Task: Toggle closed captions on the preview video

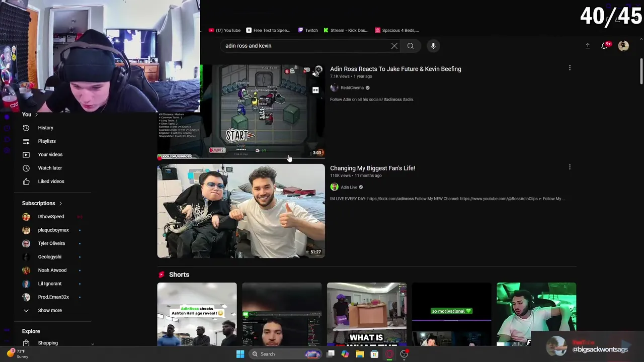Action: [315, 90]
